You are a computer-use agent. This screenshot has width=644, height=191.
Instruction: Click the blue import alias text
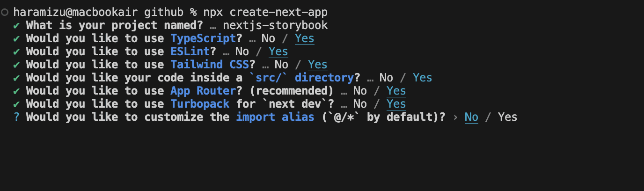point(275,117)
